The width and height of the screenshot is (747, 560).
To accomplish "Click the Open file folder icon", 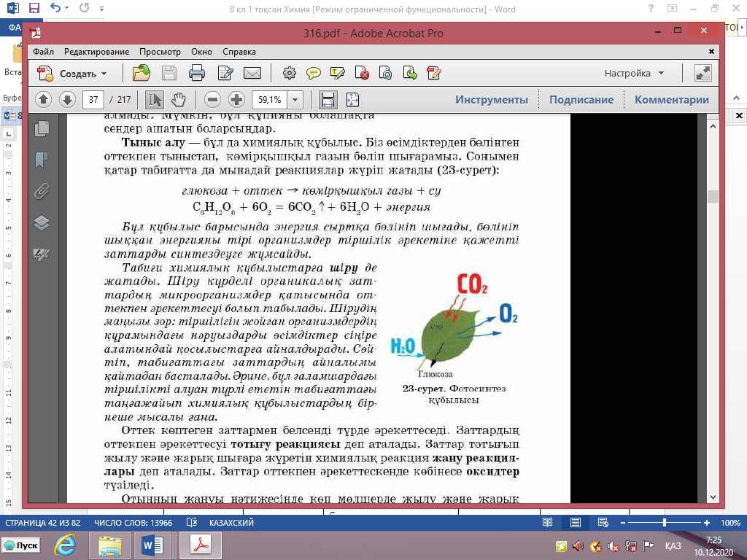I will pyautogui.click(x=141, y=73).
